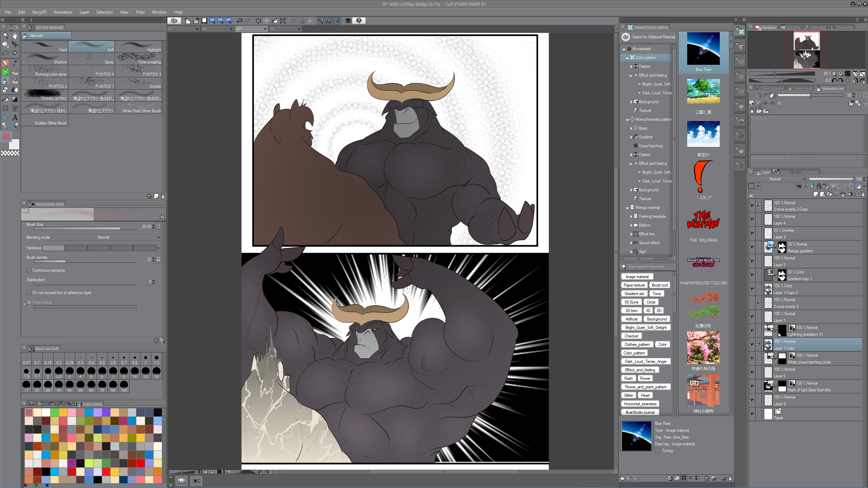Image resolution: width=868 pixels, height=488 pixels.
Task: Hide the Layer 4 visibility eye
Action: pyautogui.click(x=752, y=219)
